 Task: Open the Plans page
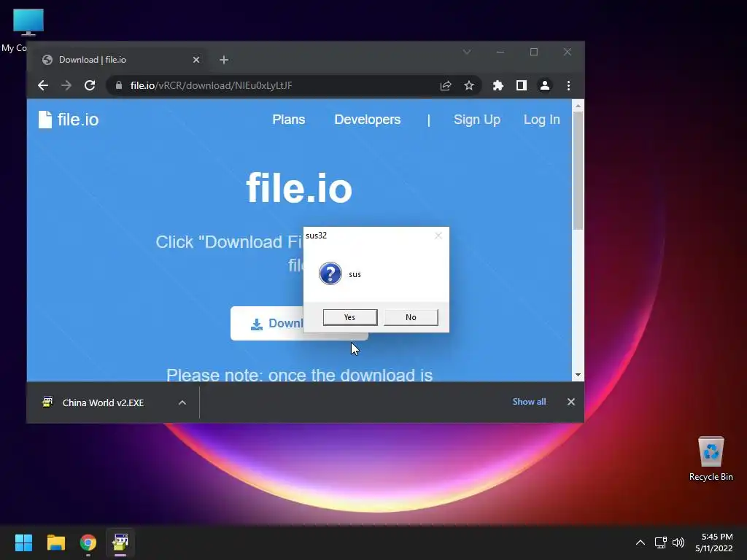coord(289,120)
